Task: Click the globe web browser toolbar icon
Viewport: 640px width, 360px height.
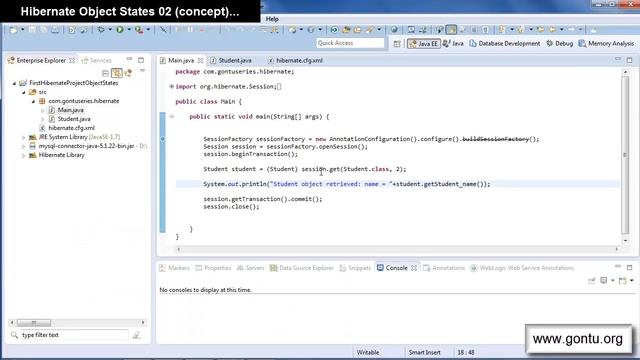Action: coord(394,30)
